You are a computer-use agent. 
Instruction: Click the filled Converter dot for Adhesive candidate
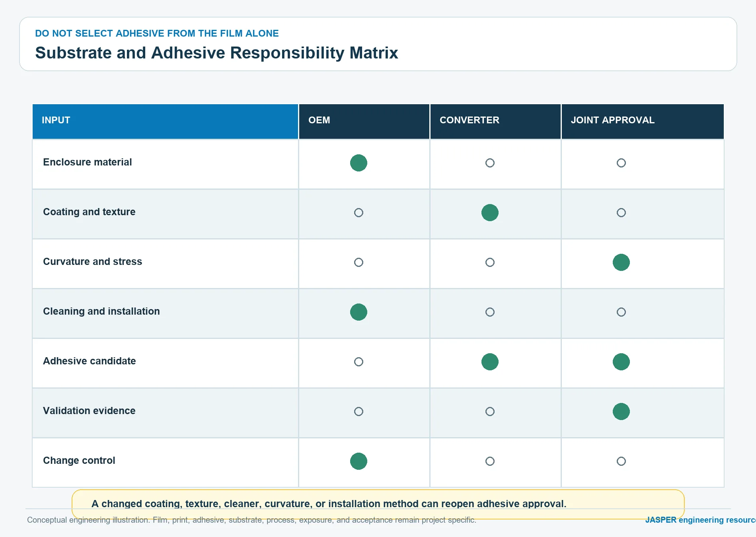coord(490,362)
